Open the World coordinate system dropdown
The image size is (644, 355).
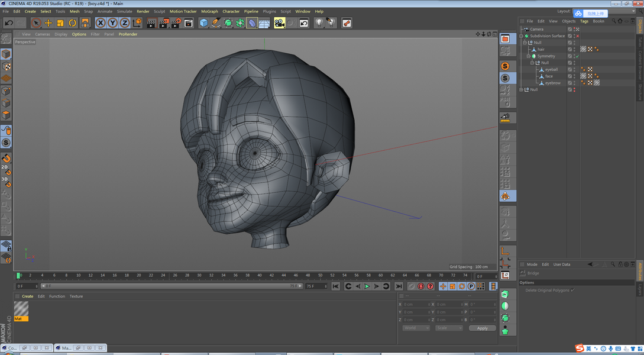416,328
